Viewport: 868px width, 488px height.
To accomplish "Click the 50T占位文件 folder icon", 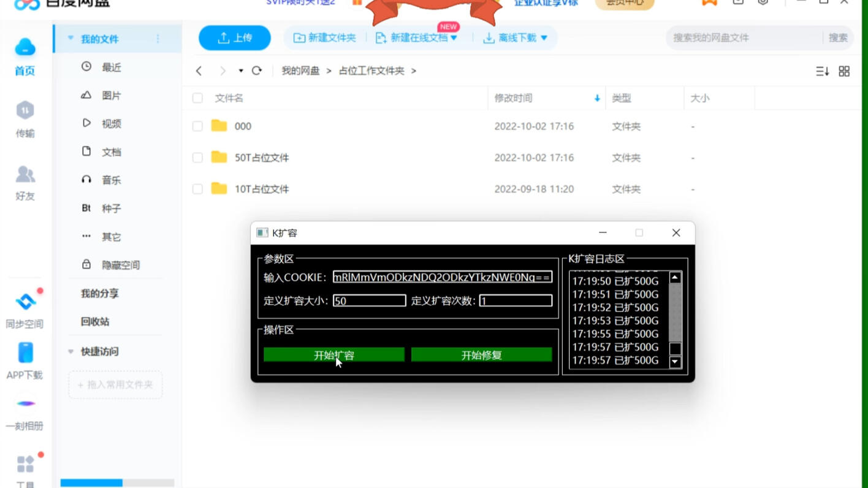I will tap(219, 157).
